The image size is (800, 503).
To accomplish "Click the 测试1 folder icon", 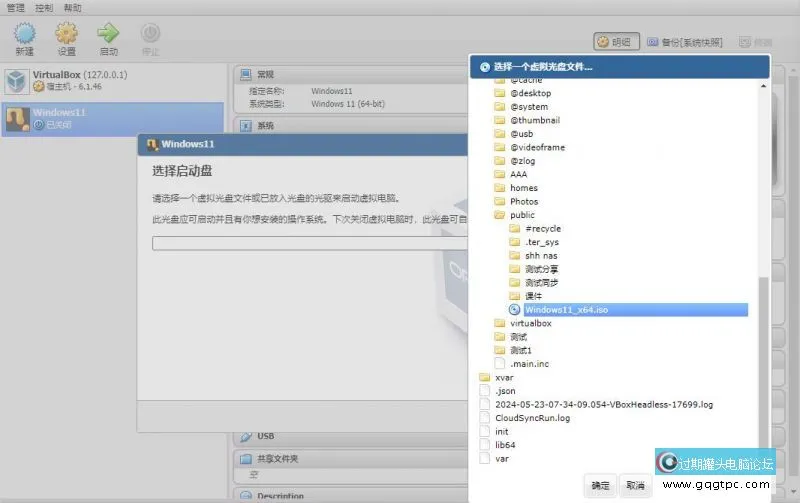I will [x=500, y=350].
